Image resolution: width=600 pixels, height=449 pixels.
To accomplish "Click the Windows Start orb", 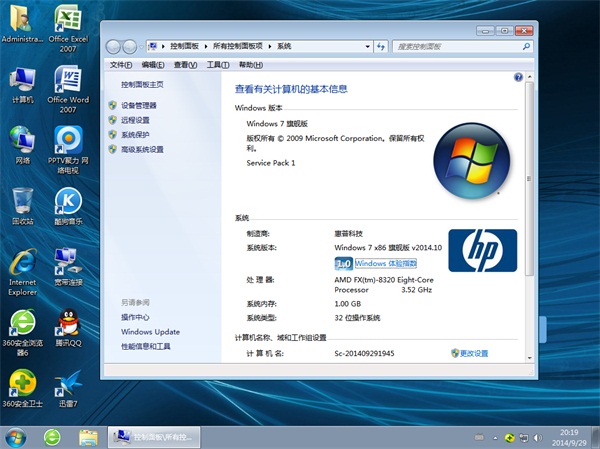I will point(17,436).
